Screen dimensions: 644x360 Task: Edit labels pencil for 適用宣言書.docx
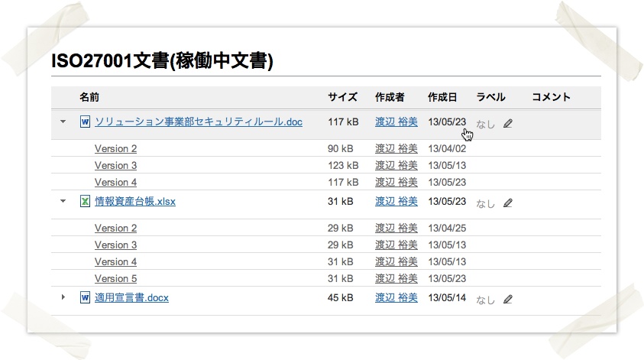click(x=508, y=299)
